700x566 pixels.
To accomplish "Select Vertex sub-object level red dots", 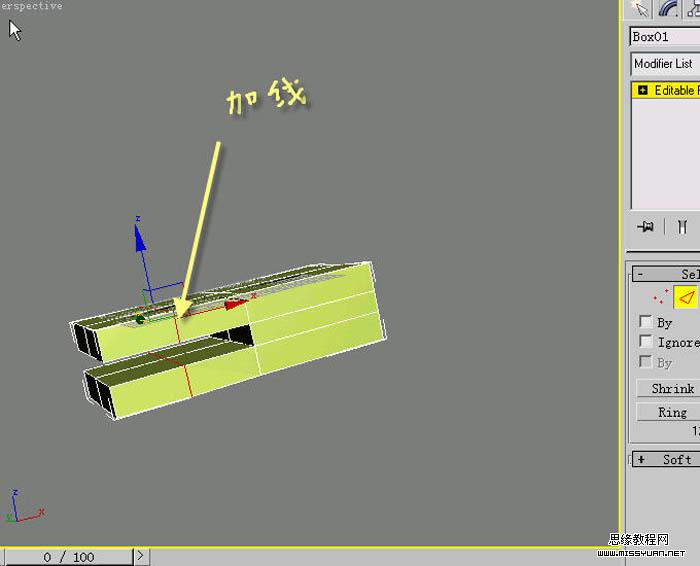I will tap(660, 297).
